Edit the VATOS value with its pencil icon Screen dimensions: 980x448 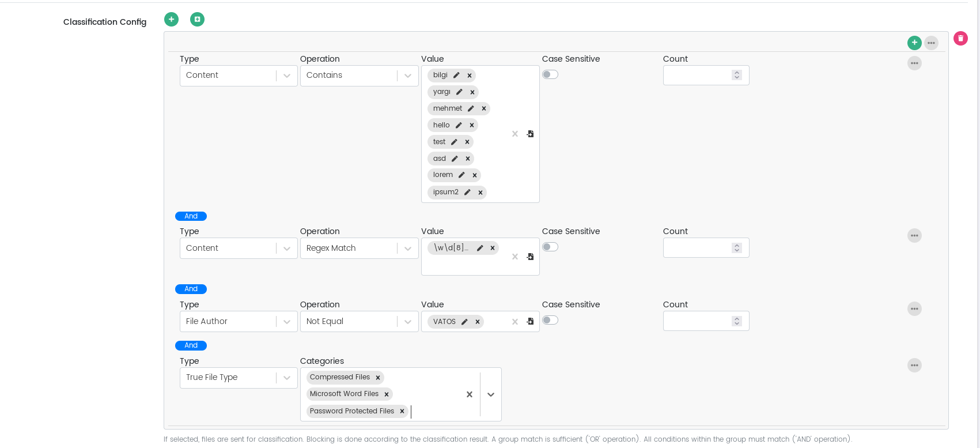464,322
